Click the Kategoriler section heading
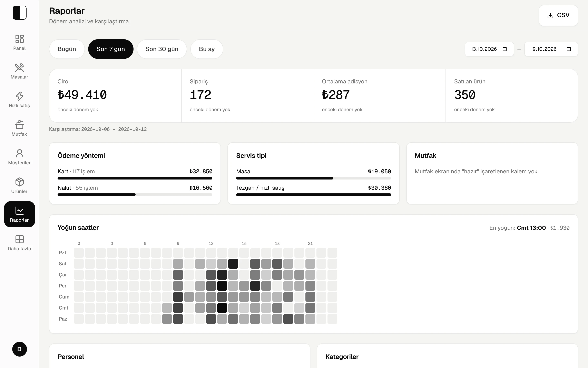 (342, 357)
